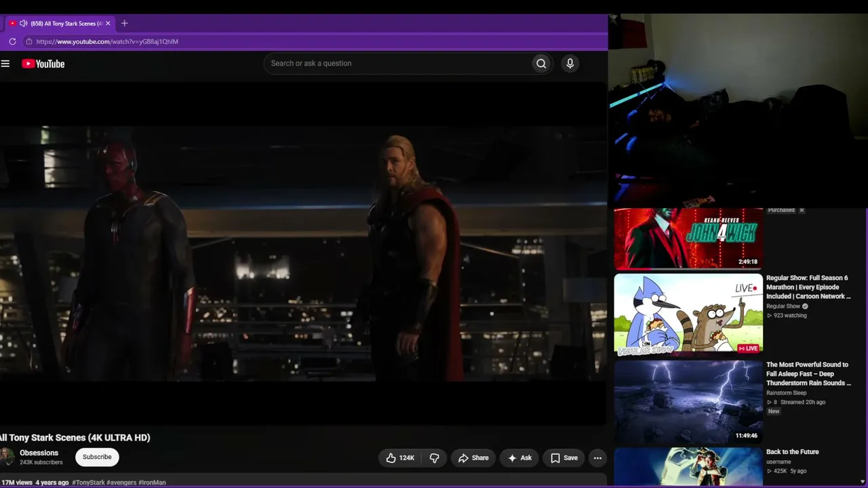This screenshot has width=868, height=488.
Task: Like the video with 124K likes
Action: click(399, 458)
